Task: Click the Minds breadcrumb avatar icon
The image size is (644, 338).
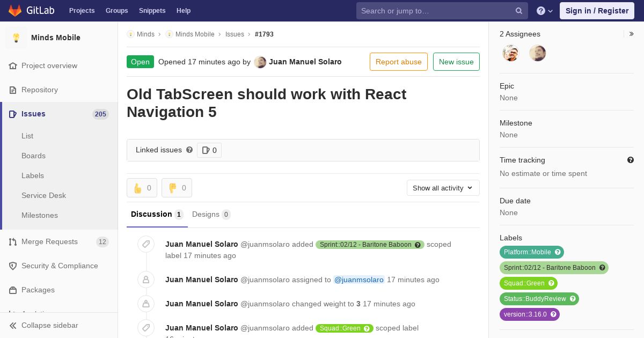Action: point(130,34)
